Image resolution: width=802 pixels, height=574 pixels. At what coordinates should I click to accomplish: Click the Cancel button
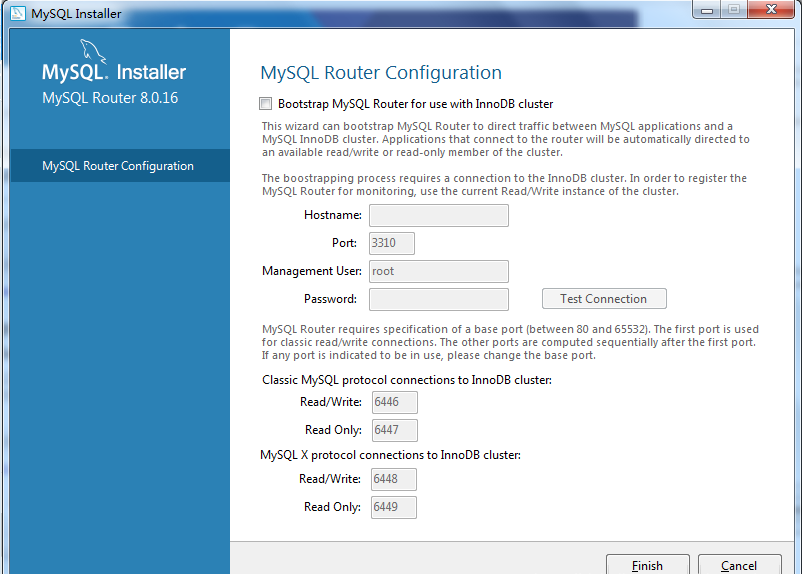[x=739, y=565]
